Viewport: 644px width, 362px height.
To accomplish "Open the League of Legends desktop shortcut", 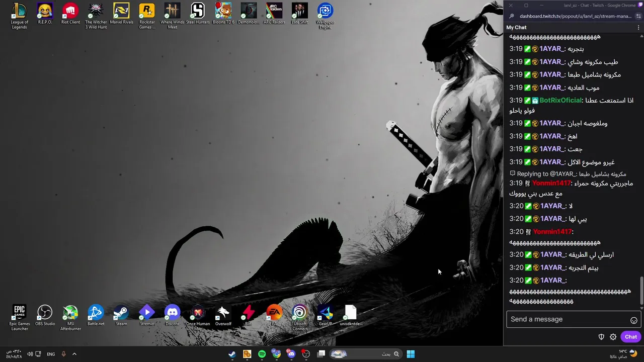I will pos(19,16).
